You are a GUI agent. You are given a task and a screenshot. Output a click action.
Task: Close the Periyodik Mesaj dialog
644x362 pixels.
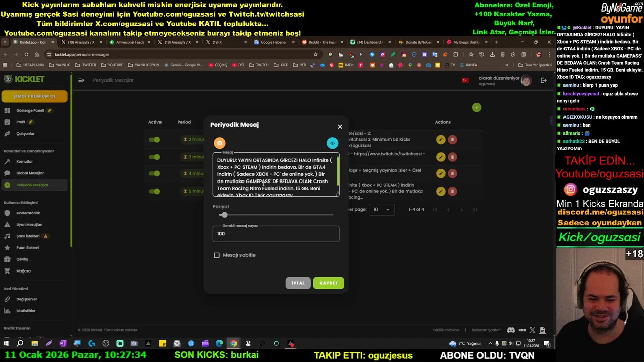pos(340,127)
